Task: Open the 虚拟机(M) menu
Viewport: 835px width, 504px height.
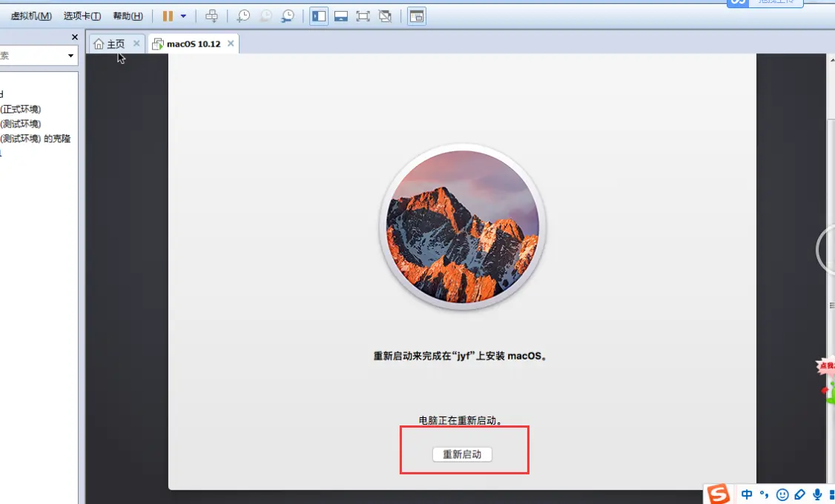Action: coord(31,16)
